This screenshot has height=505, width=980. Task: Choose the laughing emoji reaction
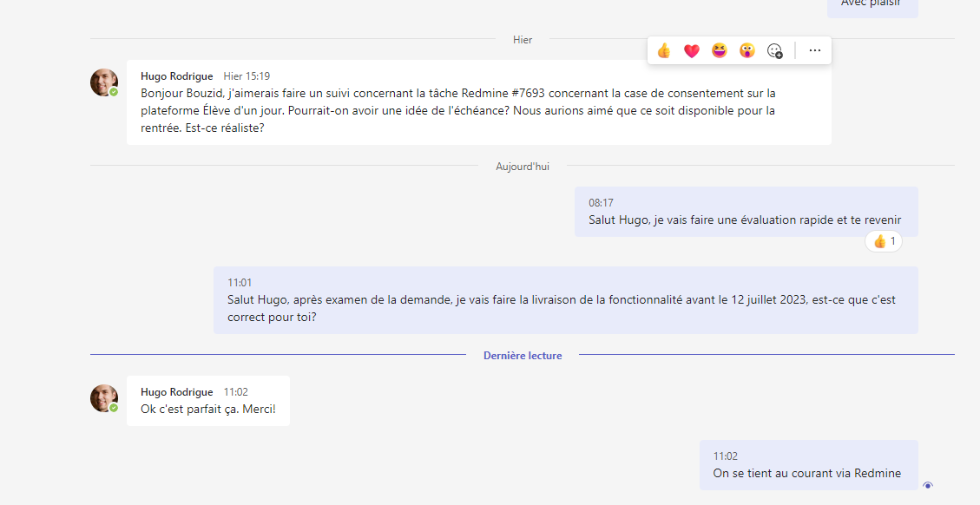click(x=720, y=50)
